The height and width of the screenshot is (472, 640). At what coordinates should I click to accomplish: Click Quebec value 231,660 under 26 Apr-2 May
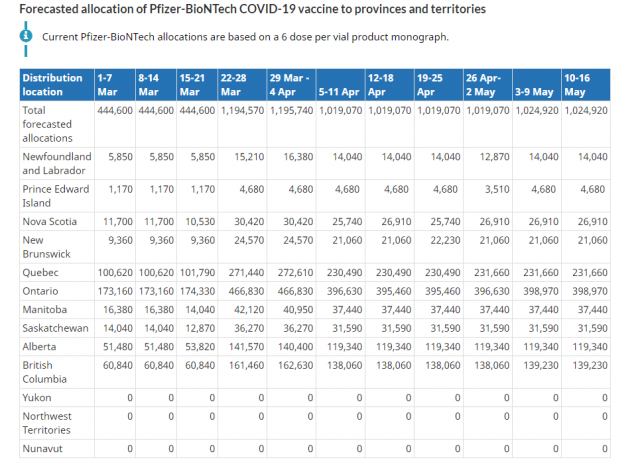click(x=492, y=272)
